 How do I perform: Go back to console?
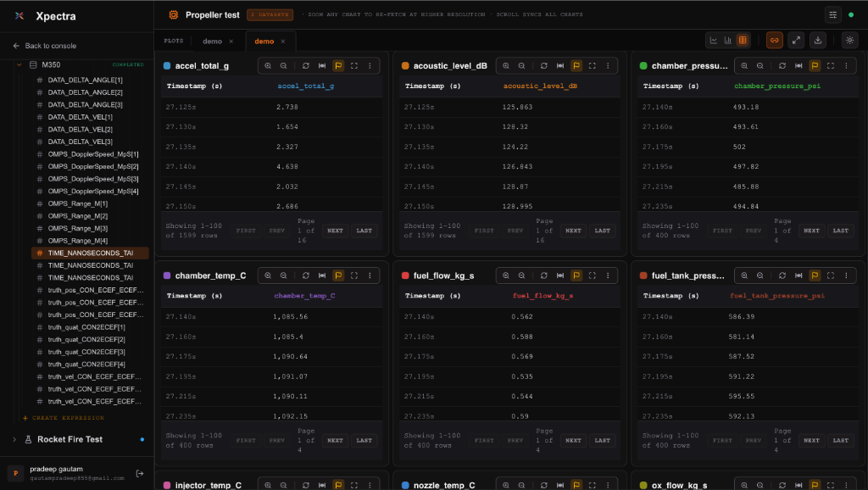(x=45, y=46)
